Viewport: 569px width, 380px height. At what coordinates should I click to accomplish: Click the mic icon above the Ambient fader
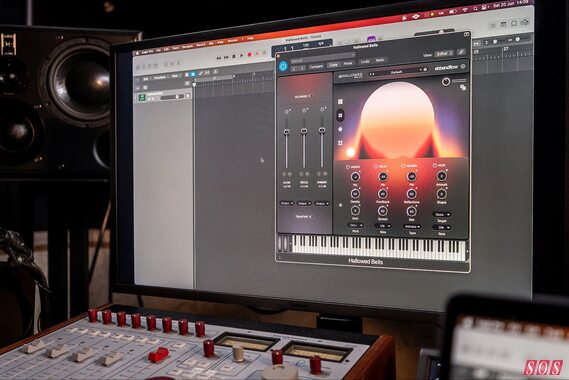(x=322, y=109)
